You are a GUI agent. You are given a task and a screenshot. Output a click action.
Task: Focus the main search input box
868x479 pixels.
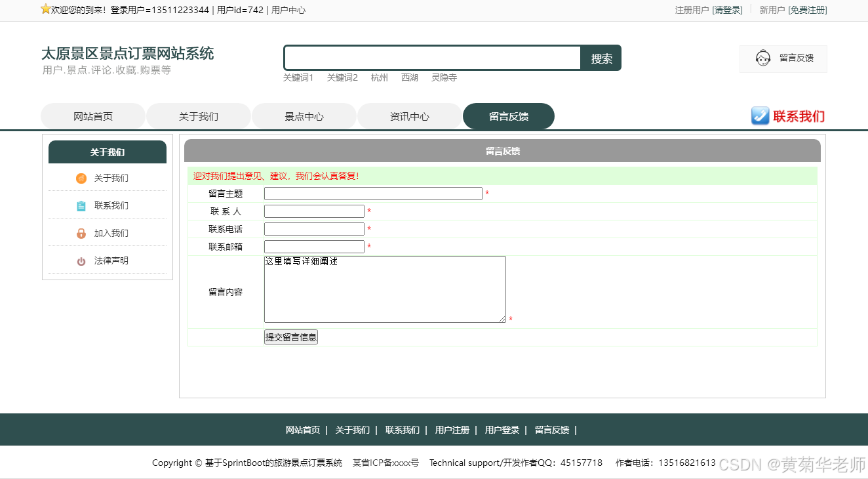433,58
